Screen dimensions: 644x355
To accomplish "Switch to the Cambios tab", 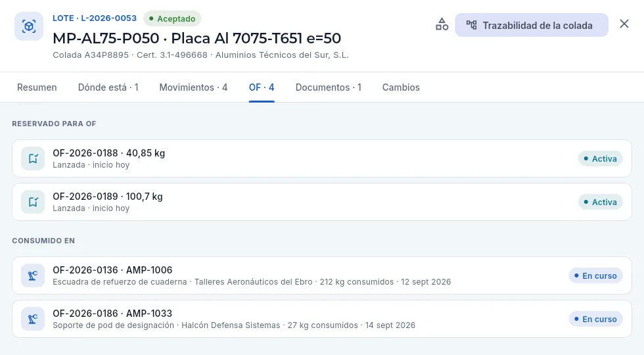I will 401,87.
